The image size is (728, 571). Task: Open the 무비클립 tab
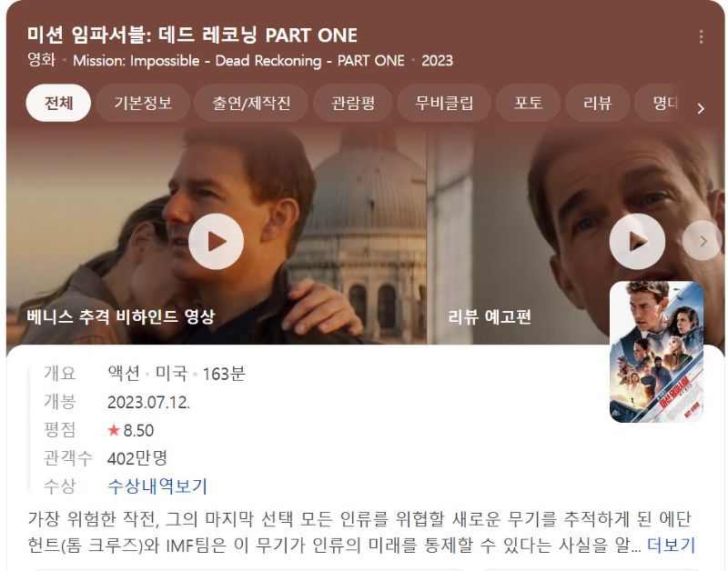pos(444,103)
